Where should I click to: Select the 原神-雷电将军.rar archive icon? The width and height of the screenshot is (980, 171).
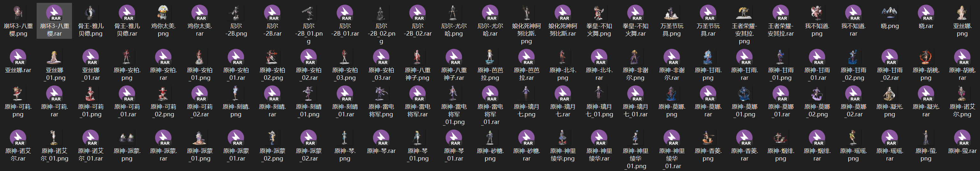click(x=418, y=94)
